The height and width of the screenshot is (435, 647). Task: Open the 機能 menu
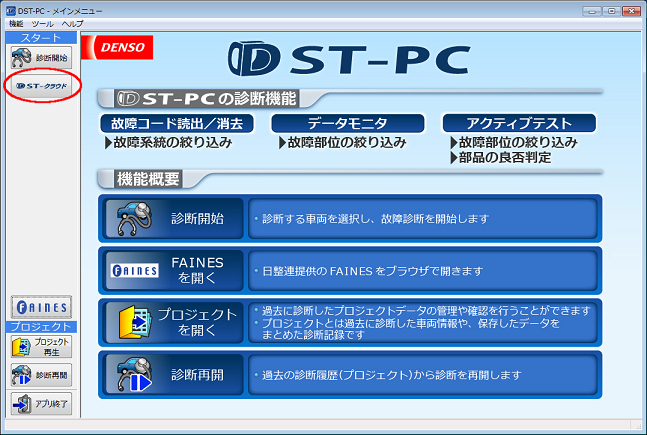point(17,24)
